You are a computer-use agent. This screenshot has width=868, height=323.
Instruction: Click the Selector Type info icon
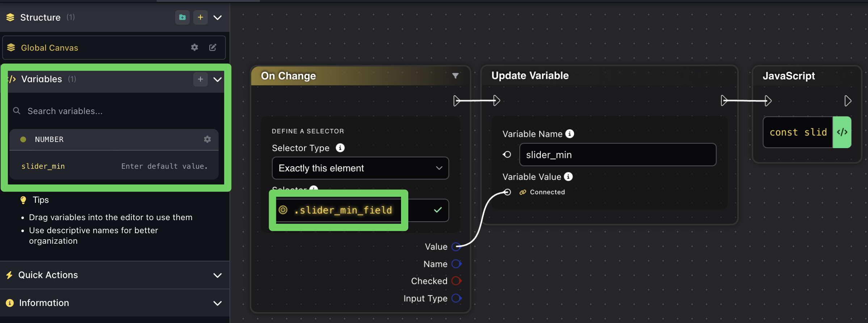tap(340, 148)
